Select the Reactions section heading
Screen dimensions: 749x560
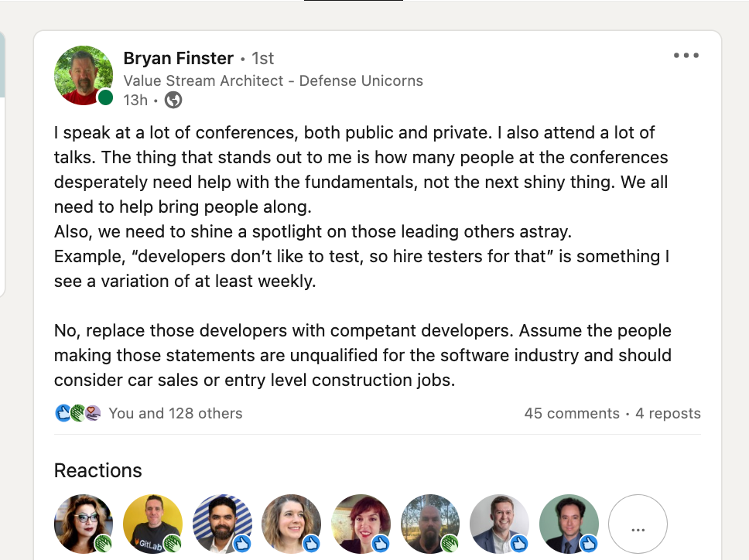97,470
